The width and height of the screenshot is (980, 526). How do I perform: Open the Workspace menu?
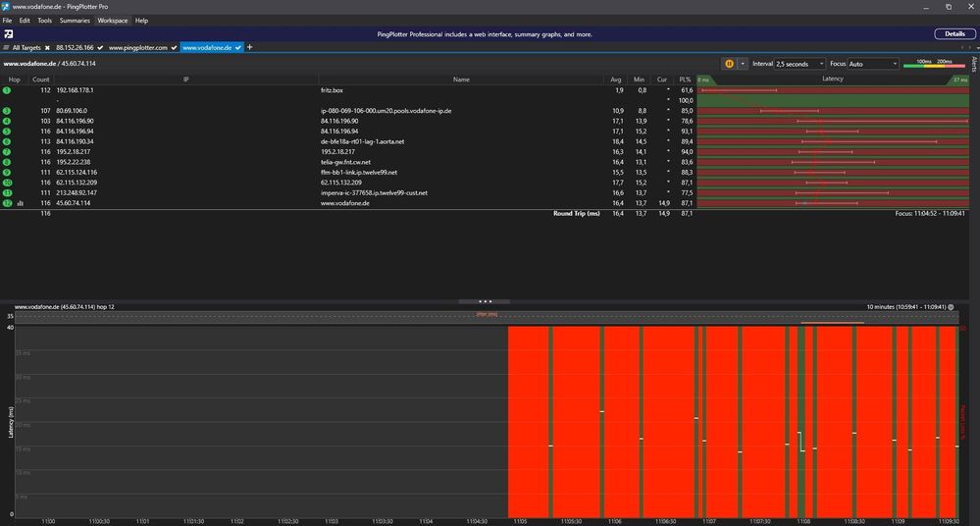click(113, 21)
